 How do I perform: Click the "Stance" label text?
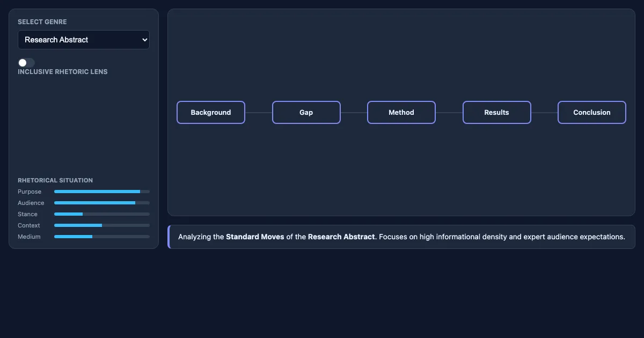coord(28,214)
